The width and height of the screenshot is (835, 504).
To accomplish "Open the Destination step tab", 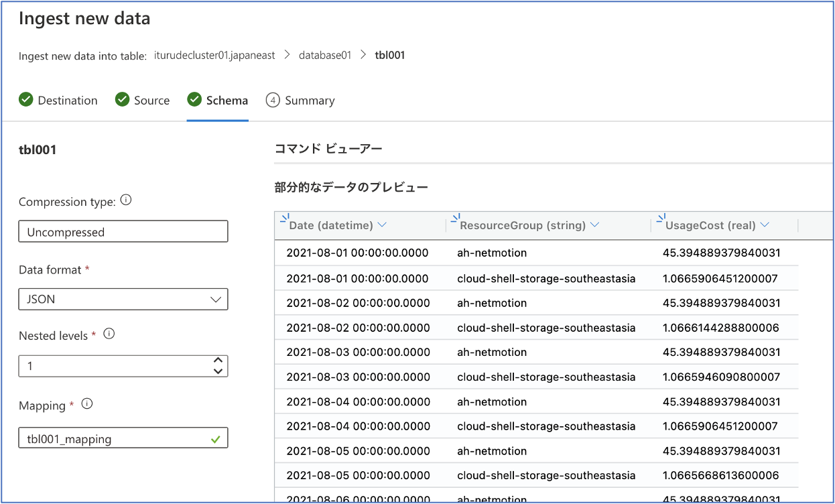I will tap(58, 101).
